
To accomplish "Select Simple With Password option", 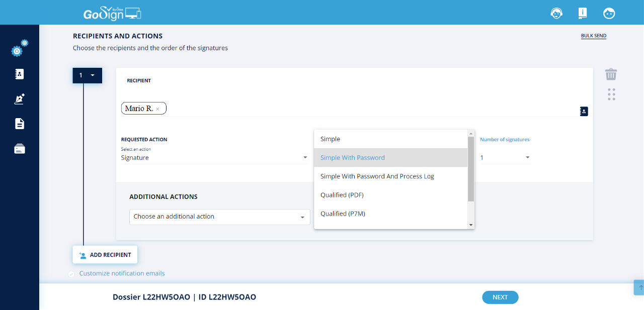I will (x=353, y=158).
